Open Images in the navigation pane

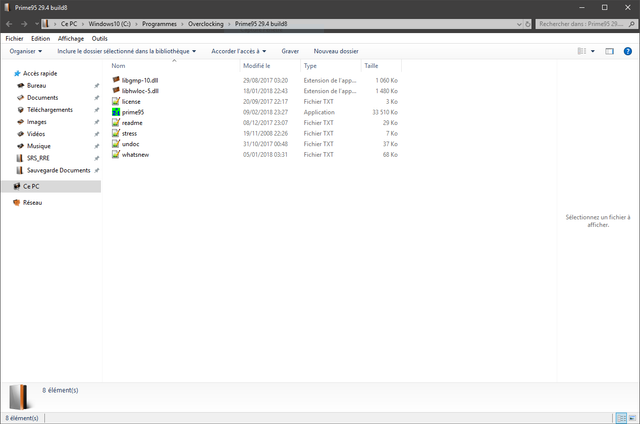tap(36, 122)
